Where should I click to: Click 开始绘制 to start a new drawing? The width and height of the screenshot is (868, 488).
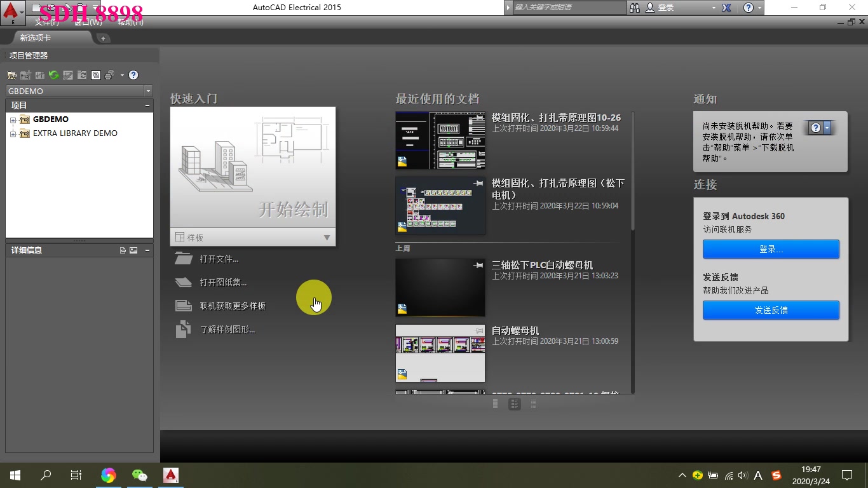click(x=253, y=168)
